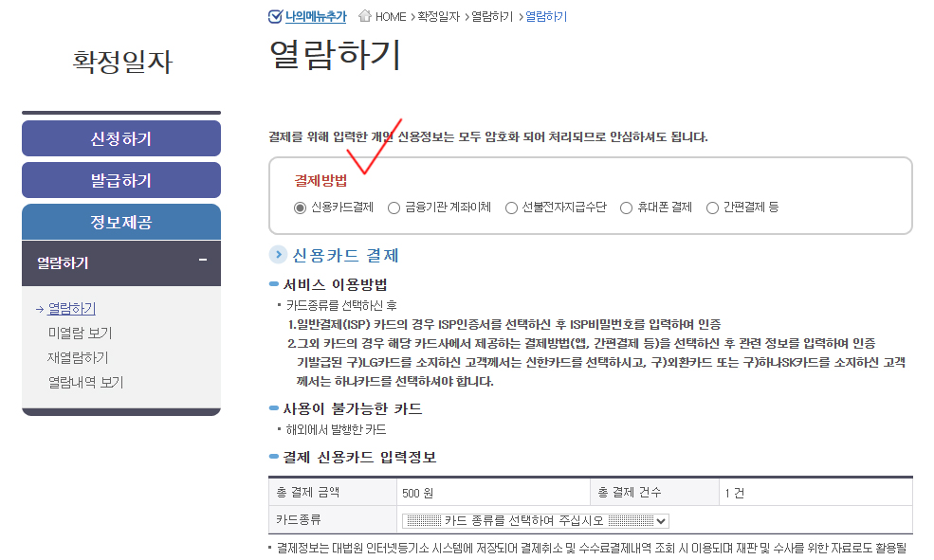Screen dimensions: 934x560
Task: Go to 재열람하기 in the sidebar
Action: pyautogui.click(x=78, y=357)
